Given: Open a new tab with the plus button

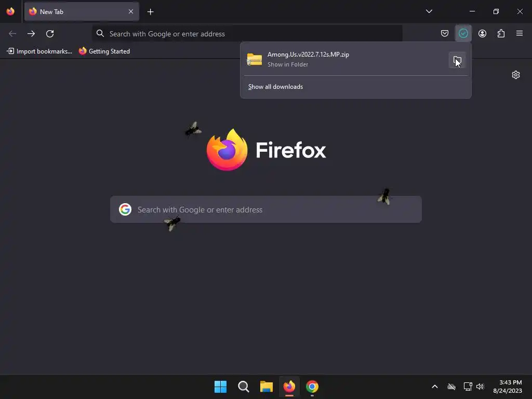Looking at the screenshot, I should [x=150, y=12].
